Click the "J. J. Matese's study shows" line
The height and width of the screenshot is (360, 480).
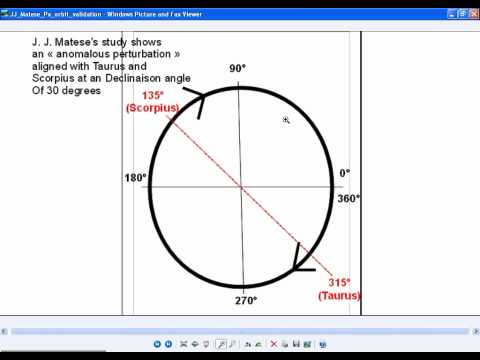tap(97, 42)
